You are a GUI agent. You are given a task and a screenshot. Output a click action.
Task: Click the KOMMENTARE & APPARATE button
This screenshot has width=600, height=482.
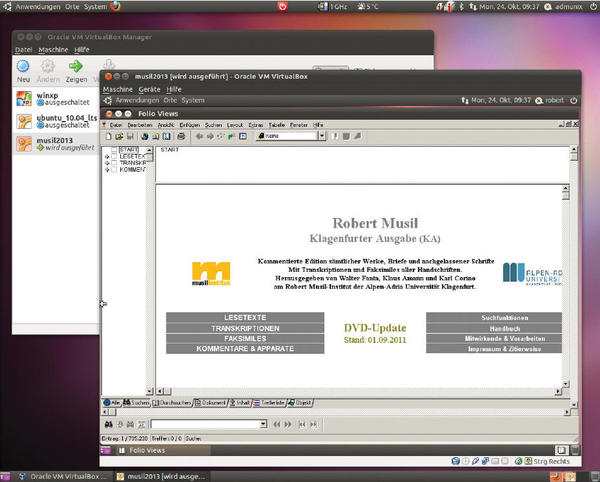(245, 348)
